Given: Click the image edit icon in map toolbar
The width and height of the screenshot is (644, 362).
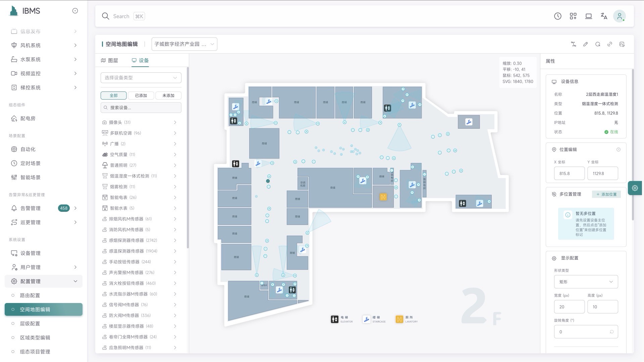Looking at the screenshot, I should point(622,44).
